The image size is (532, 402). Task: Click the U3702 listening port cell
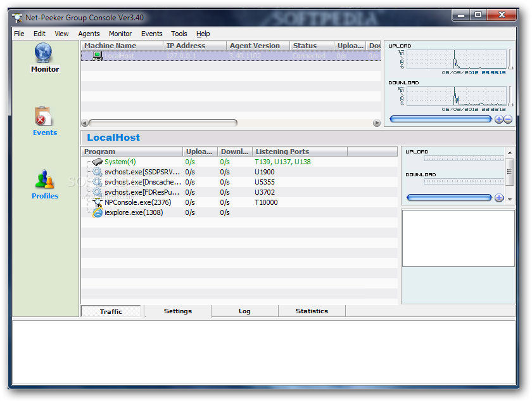pyautogui.click(x=265, y=192)
